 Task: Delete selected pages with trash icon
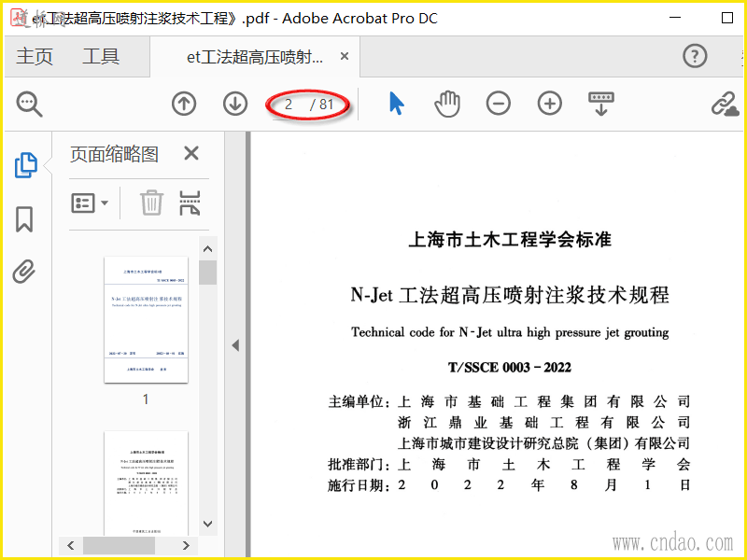coord(151,203)
